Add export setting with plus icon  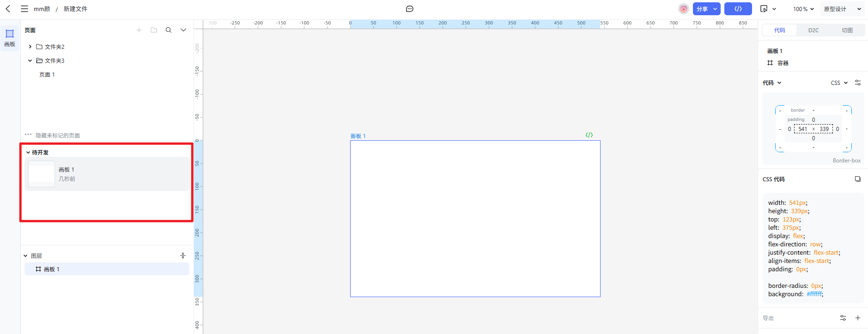(x=858, y=318)
